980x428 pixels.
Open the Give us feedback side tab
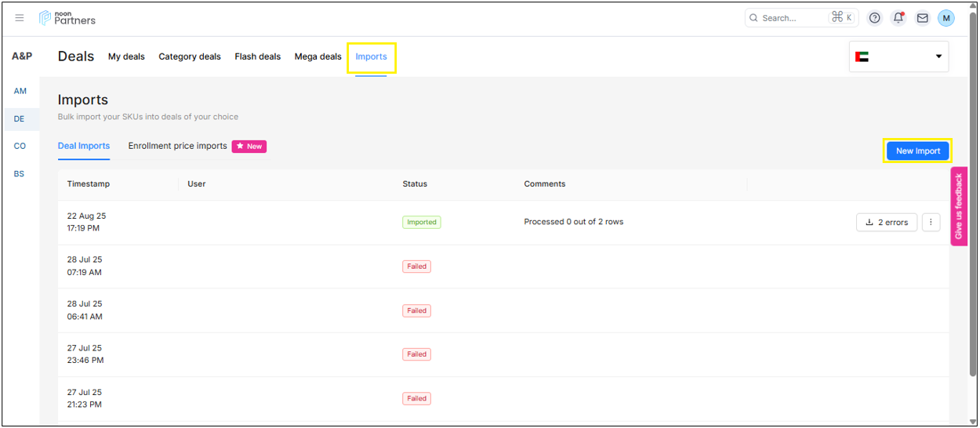pyautogui.click(x=958, y=206)
